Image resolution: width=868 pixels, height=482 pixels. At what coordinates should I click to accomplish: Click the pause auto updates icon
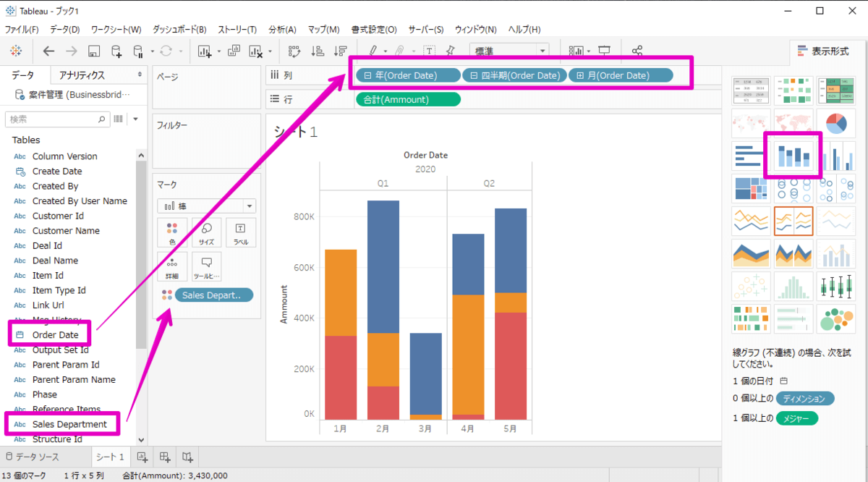137,51
